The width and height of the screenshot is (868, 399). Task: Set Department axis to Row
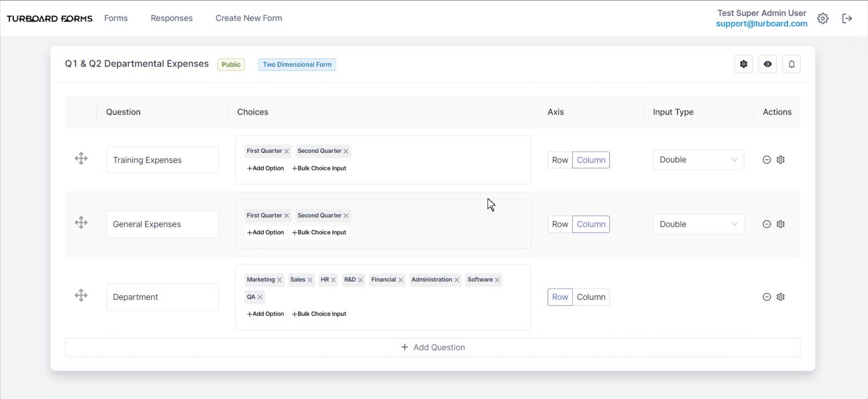(560, 297)
